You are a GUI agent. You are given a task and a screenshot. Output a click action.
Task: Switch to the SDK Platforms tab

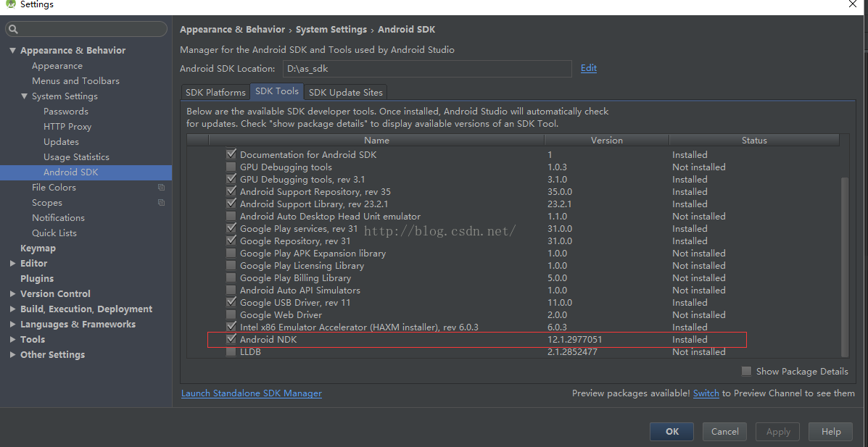click(215, 93)
